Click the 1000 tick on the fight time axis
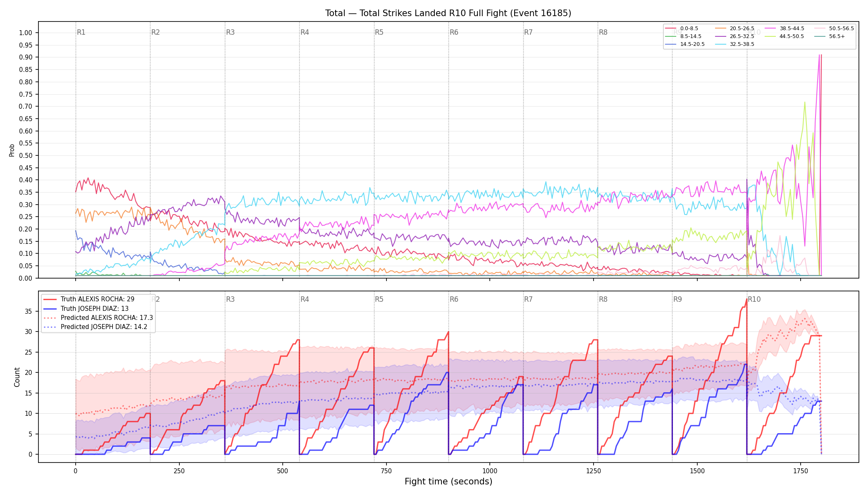Viewport: 868px width, 496px height. click(490, 471)
